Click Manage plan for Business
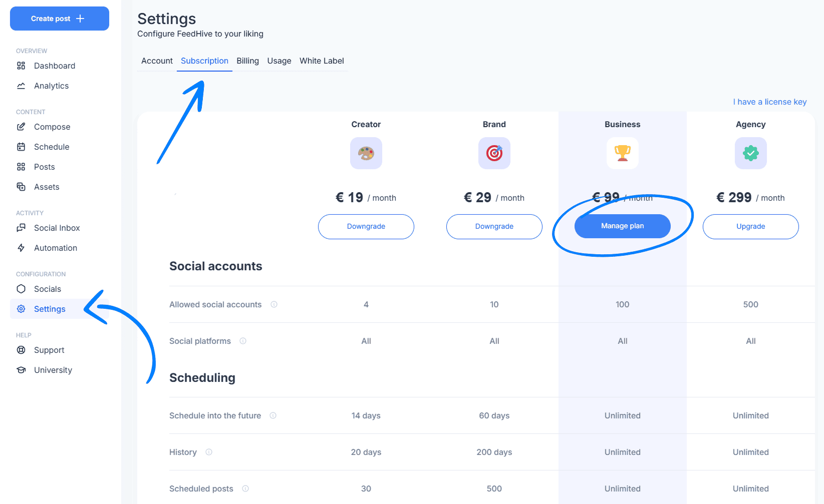This screenshot has height=504, width=824. click(623, 226)
